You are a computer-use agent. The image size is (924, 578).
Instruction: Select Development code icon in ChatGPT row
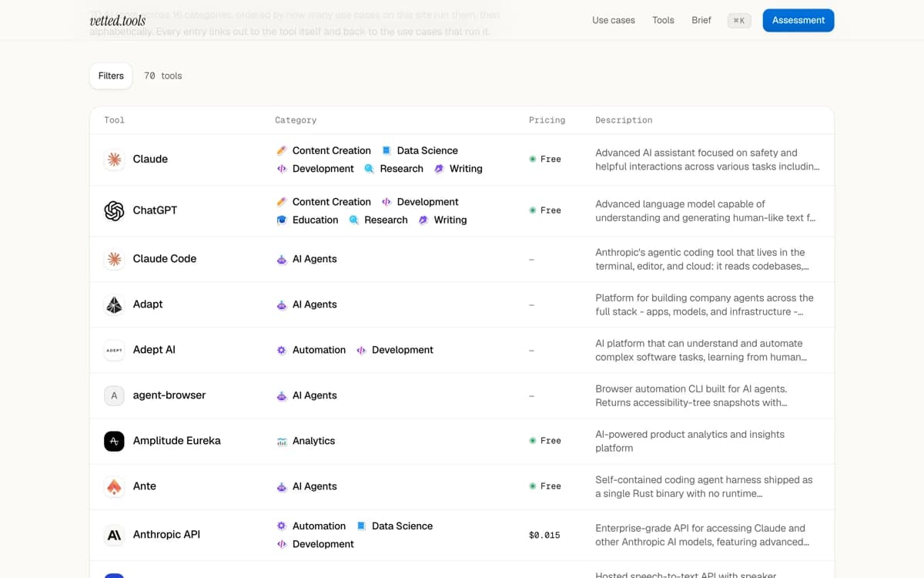(387, 202)
